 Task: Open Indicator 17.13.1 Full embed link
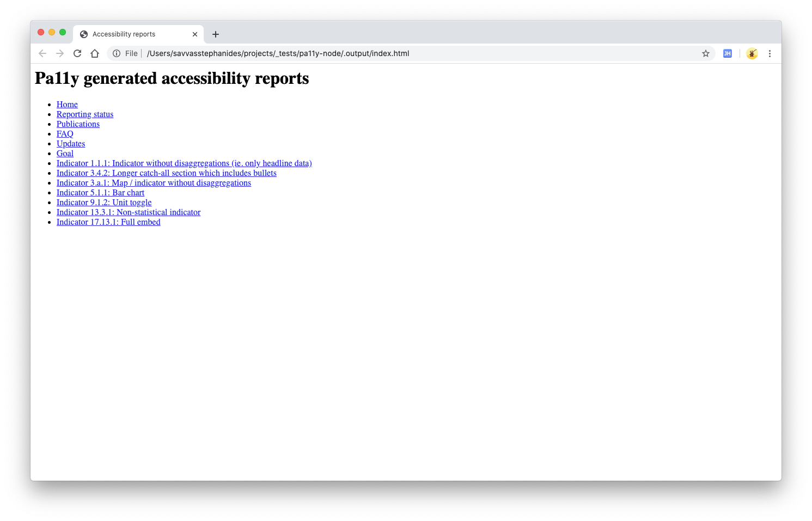point(108,222)
